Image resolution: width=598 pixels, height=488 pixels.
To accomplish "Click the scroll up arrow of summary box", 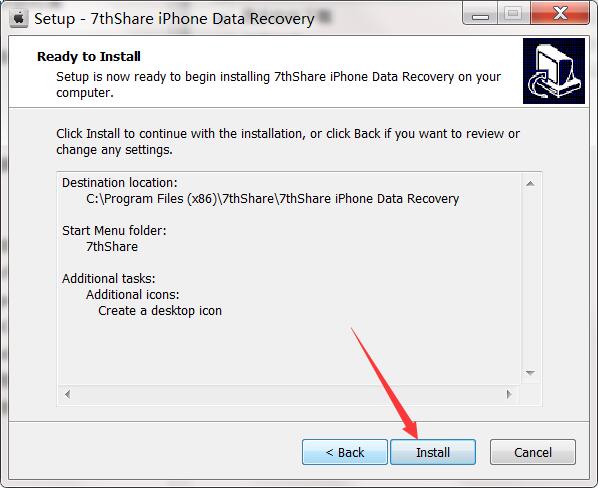I will pyautogui.click(x=530, y=184).
